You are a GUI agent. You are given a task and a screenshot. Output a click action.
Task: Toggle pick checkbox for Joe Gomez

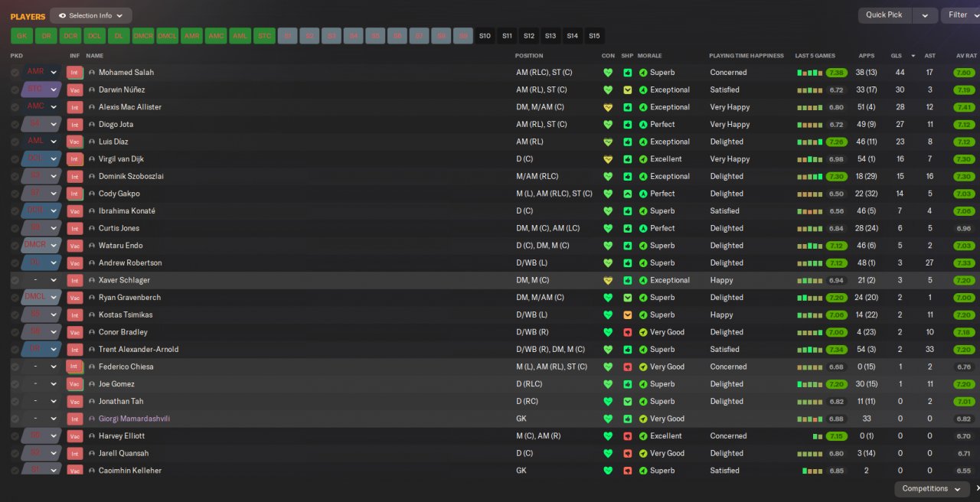coord(15,384)
